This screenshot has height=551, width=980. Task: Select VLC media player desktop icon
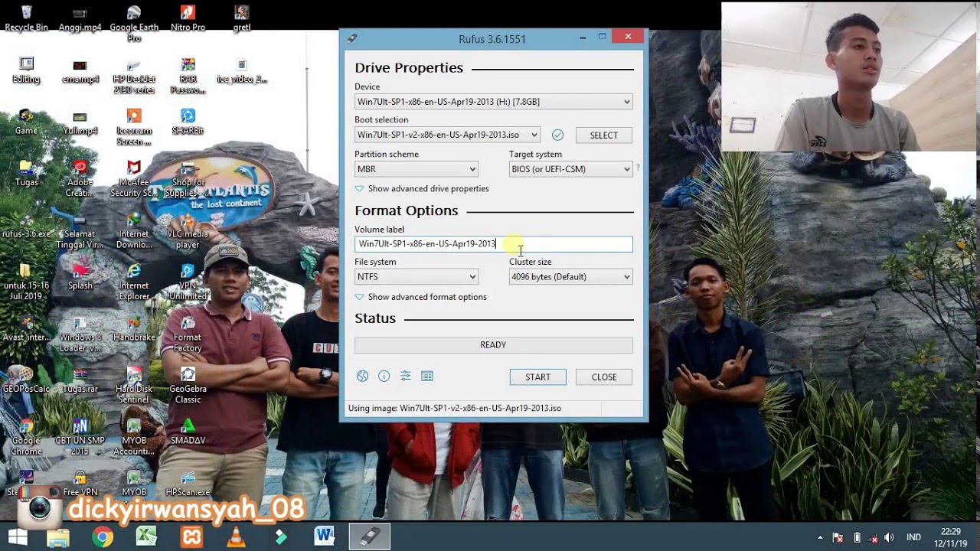tap(188, 230)
